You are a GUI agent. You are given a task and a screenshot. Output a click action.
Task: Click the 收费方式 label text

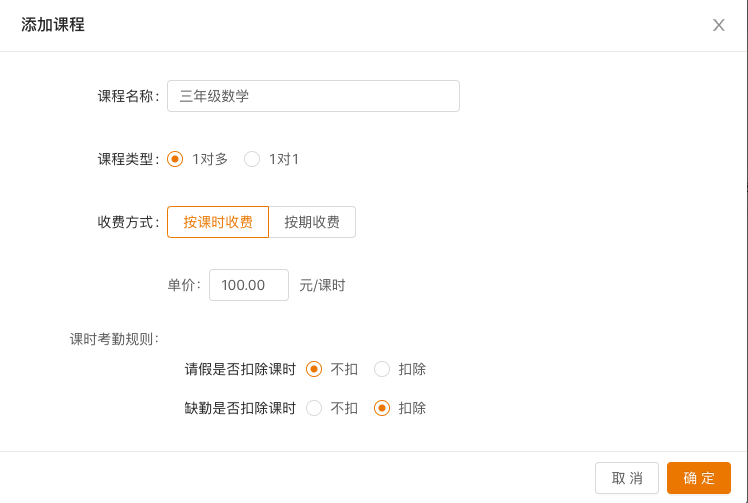click(126, 222)
